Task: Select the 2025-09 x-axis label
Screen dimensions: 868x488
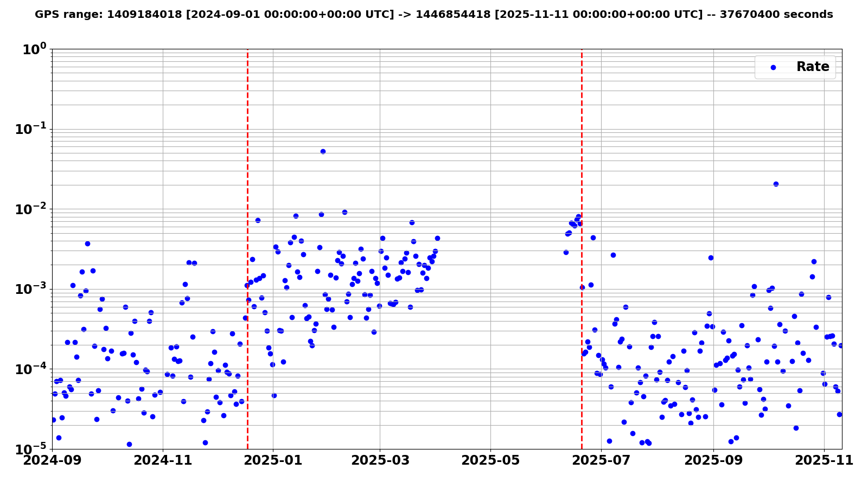Action: (x=713, y=460)
